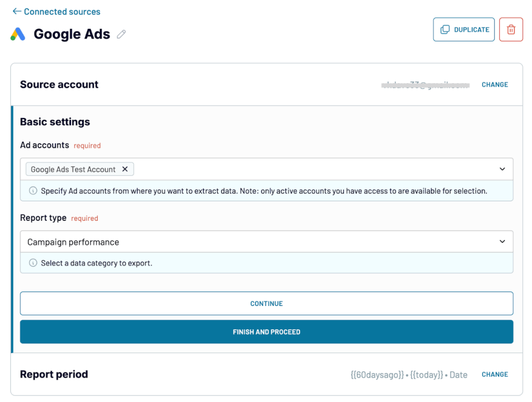
Task: Click info icon beside Select a data category
Action: [33, 263]
